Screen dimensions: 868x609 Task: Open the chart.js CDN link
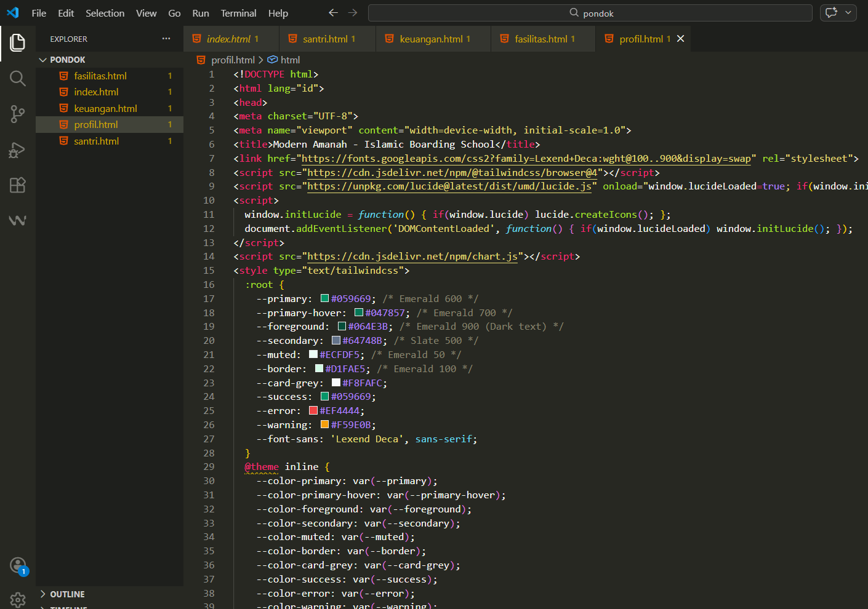[x=412, y=257]
